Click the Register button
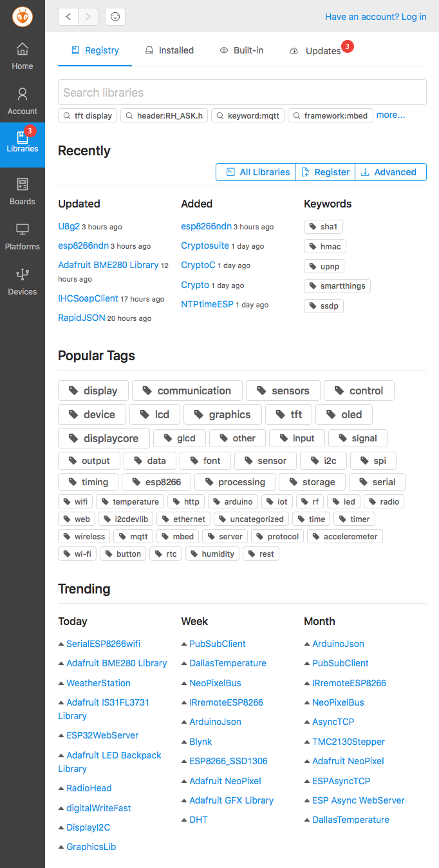The width and height of the screenshot is (439, 868). 325,172
